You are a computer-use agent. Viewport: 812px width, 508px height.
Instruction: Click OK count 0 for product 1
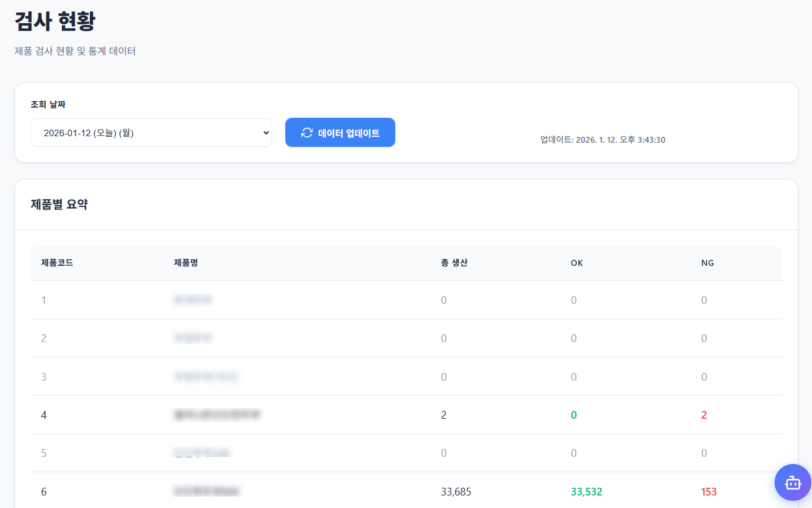pos(574,300)
